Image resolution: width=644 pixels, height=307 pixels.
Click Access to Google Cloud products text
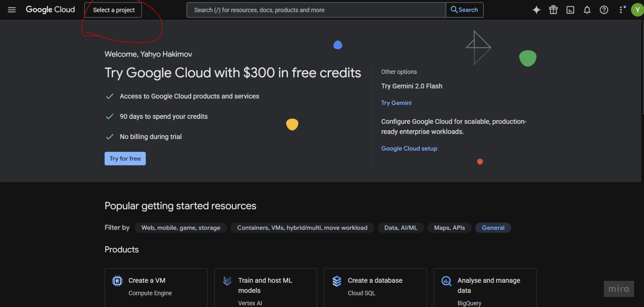pyautogui.click(x=189, y=96)
